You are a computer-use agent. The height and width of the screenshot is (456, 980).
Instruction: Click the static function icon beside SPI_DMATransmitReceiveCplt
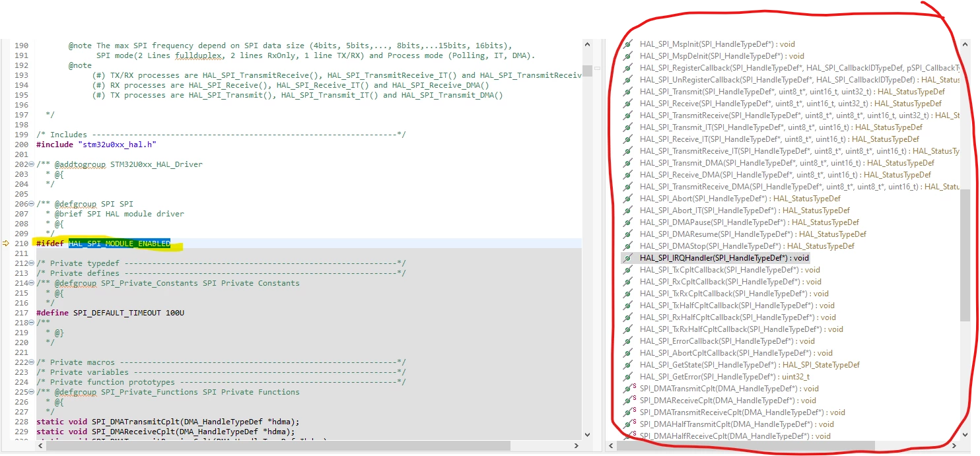pos(629,412)
